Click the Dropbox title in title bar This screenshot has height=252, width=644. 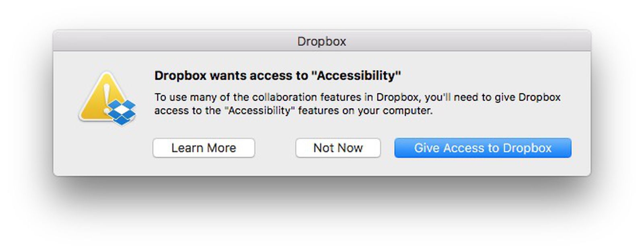(x=322, y=41)
